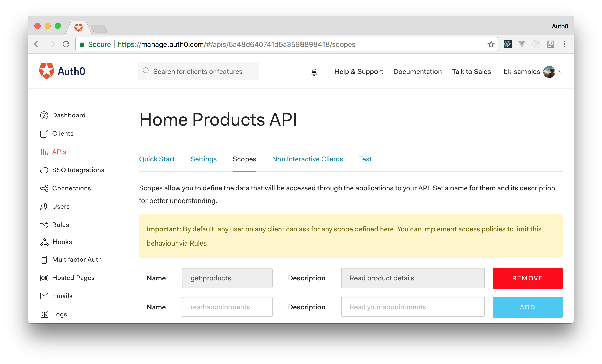Viewport: 602px width, 364px height.
Task: Switch to the Settings tab
Action: tap(204, 159)
